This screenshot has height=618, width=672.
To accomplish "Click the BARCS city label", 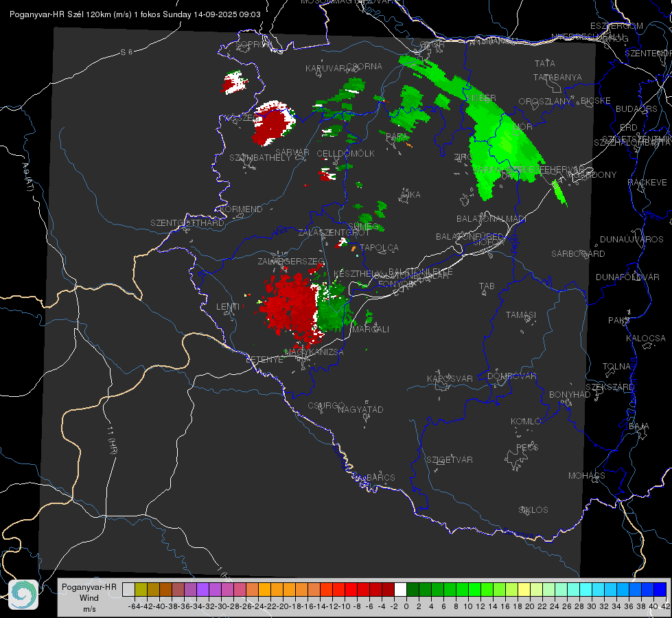I will 380,478.
